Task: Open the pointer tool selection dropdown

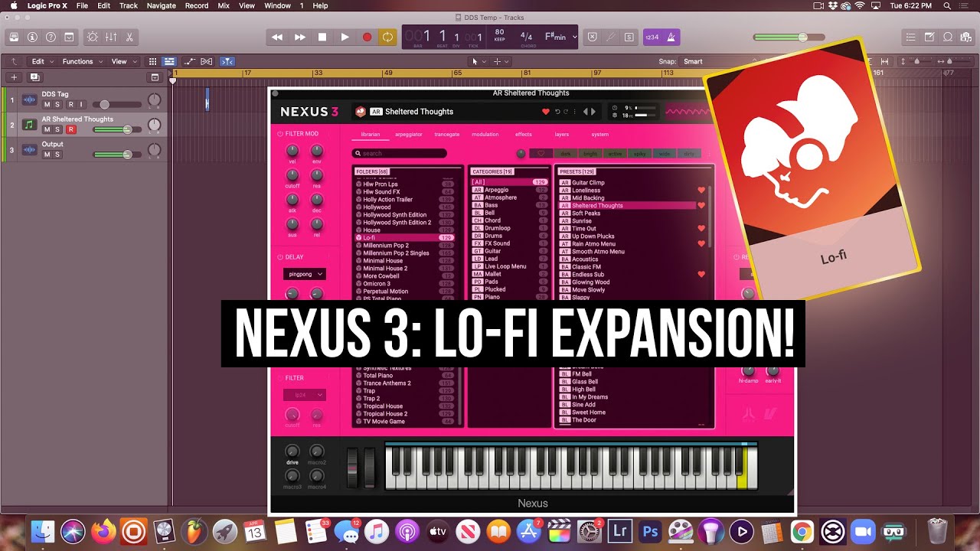Action: click(477, 61)
